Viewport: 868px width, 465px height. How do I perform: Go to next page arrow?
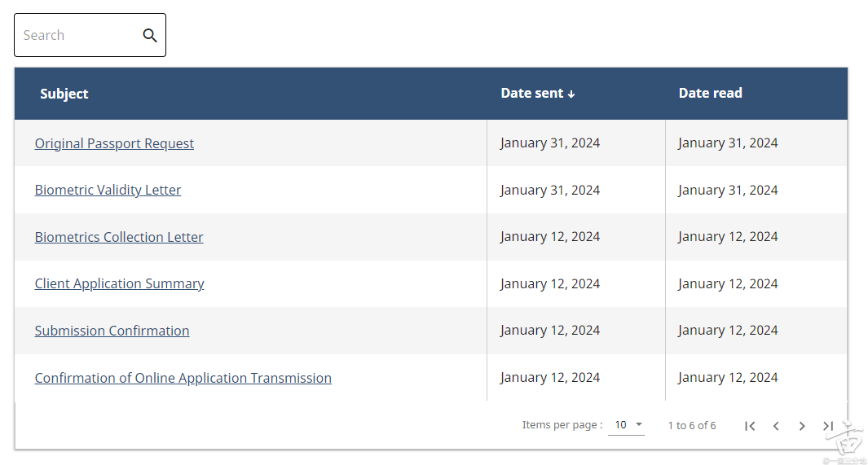point(802,426)
